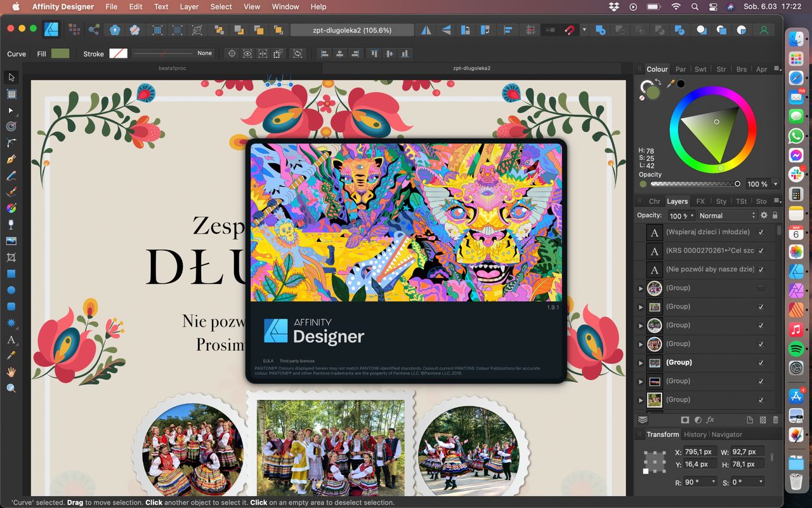Select the Ellipse tool

coord(11,290)
